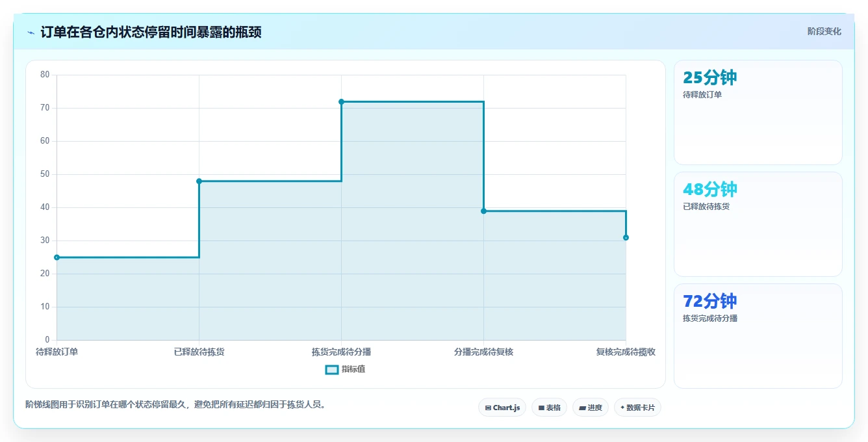Click the chart title about 瓶颈
868x442 pixels.
(x=151, y=32)
